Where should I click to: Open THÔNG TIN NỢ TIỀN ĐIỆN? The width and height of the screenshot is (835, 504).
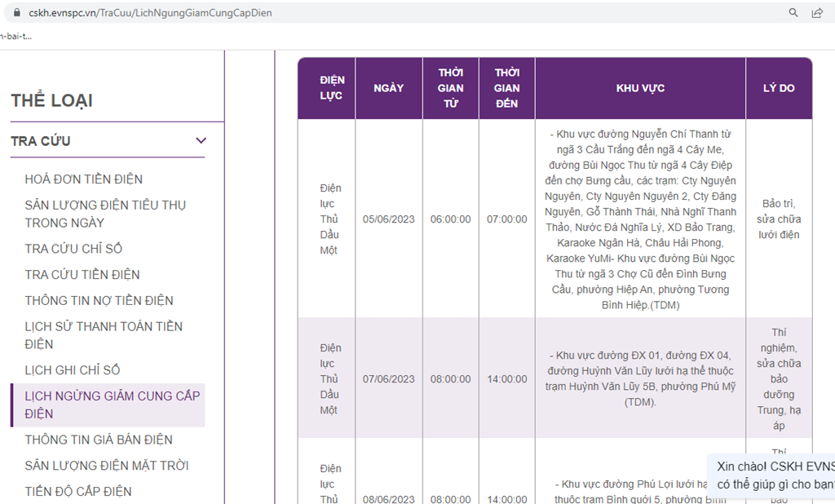pyautogui.click(x=99, y=300)
